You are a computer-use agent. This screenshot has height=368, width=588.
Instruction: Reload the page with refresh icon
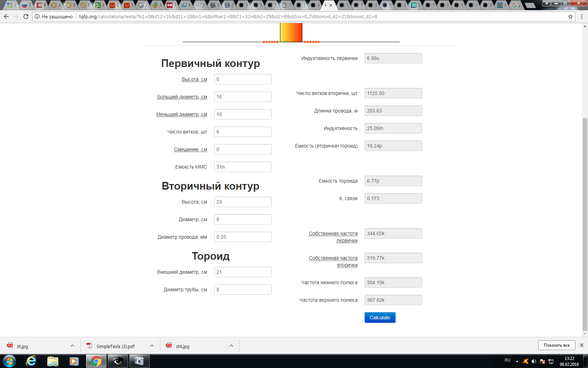coord(26,16)
